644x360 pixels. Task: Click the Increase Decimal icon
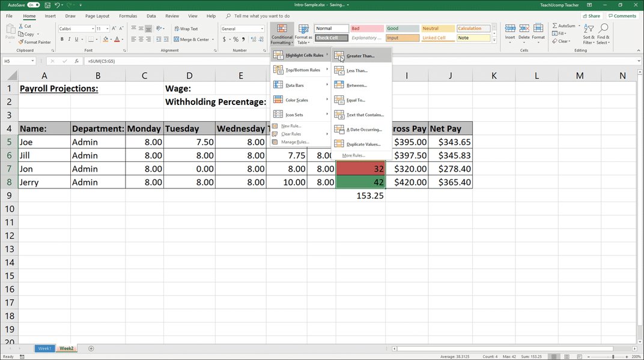(252, 38)
